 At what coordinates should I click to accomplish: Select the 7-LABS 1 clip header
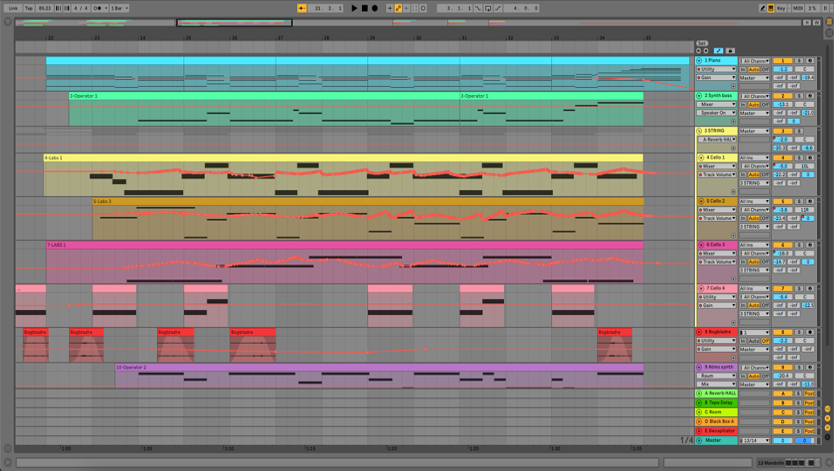tap(345, 245)
